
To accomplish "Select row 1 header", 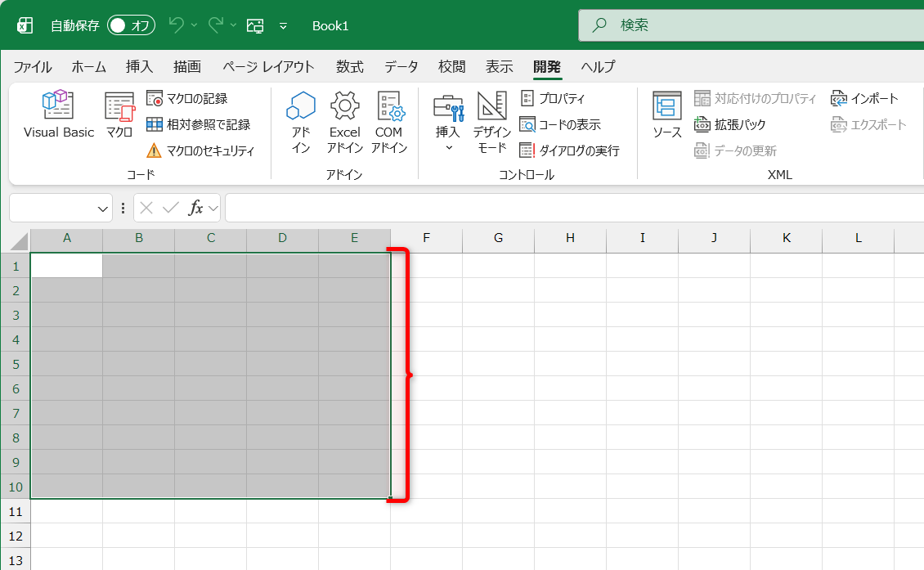I will coord(16,266).
